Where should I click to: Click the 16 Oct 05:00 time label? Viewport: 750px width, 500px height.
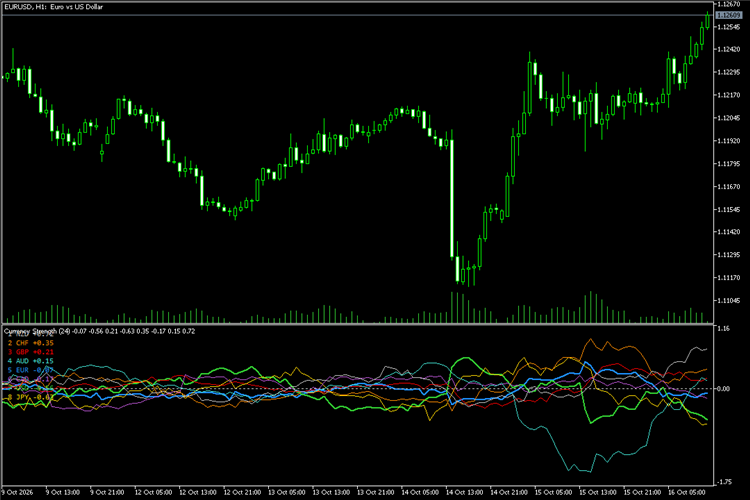687,492
